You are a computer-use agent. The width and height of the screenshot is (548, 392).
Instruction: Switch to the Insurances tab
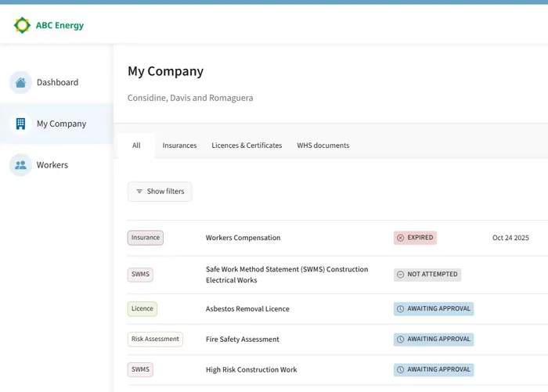(x=179, y=146)
